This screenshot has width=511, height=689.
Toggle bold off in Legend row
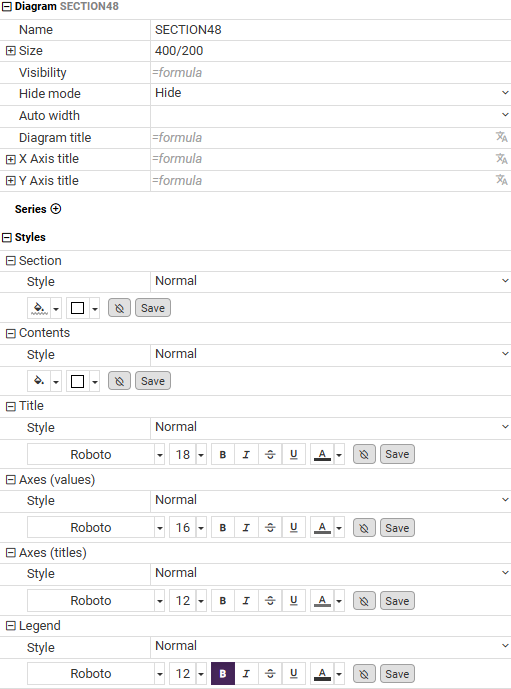(x=223, y=673)
